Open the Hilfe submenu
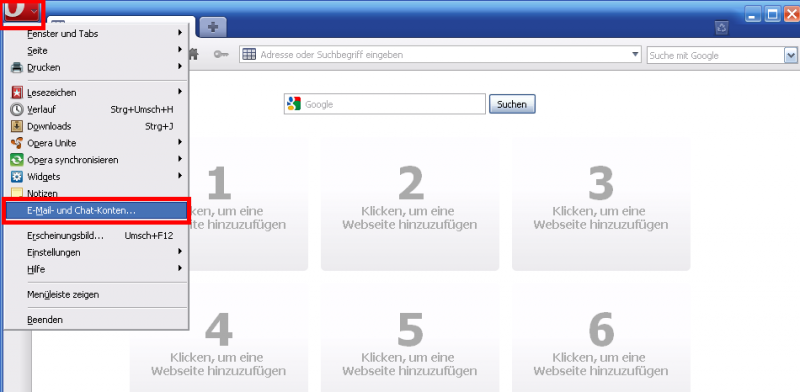This screenshot has height=392, width=800. tap(96, 269)
